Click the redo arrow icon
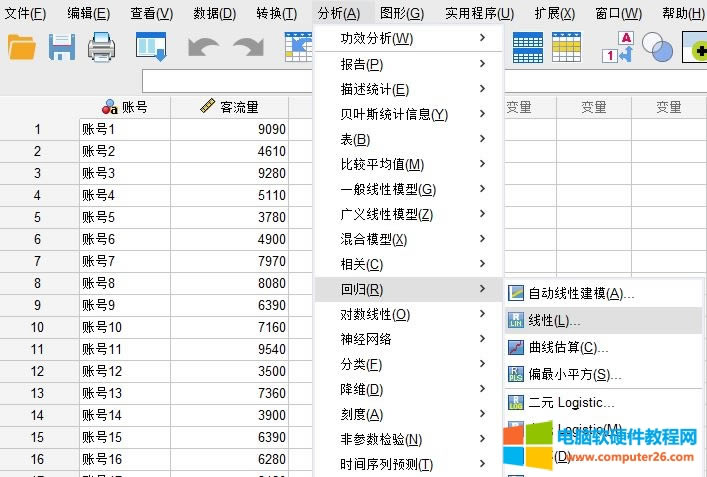The width and height of the screenshot is (707, 477). click(247, 46)
